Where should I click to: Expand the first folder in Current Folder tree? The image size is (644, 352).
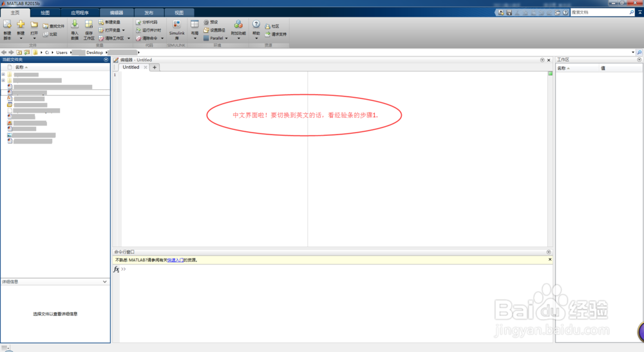[x=3, y=75]
